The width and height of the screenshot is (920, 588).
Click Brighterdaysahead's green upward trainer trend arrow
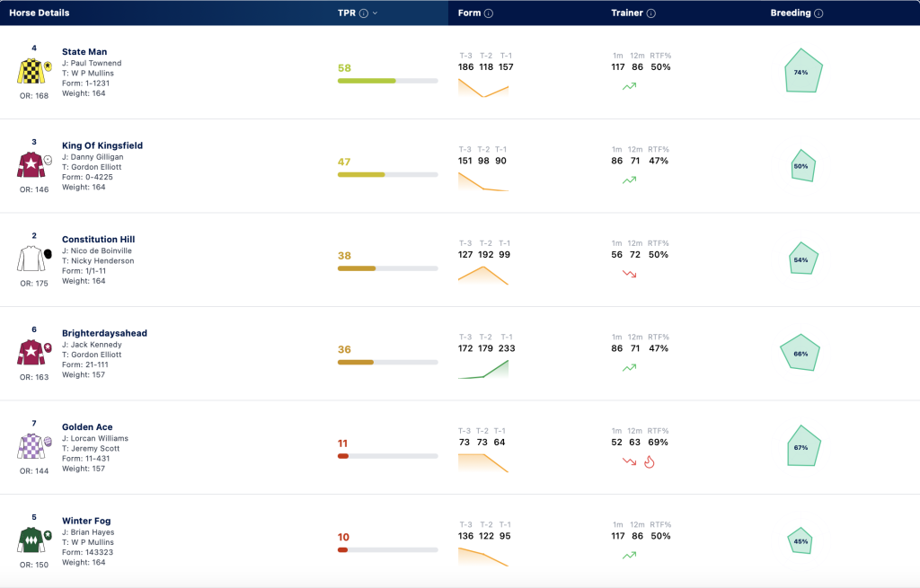[x=629, y=367]
